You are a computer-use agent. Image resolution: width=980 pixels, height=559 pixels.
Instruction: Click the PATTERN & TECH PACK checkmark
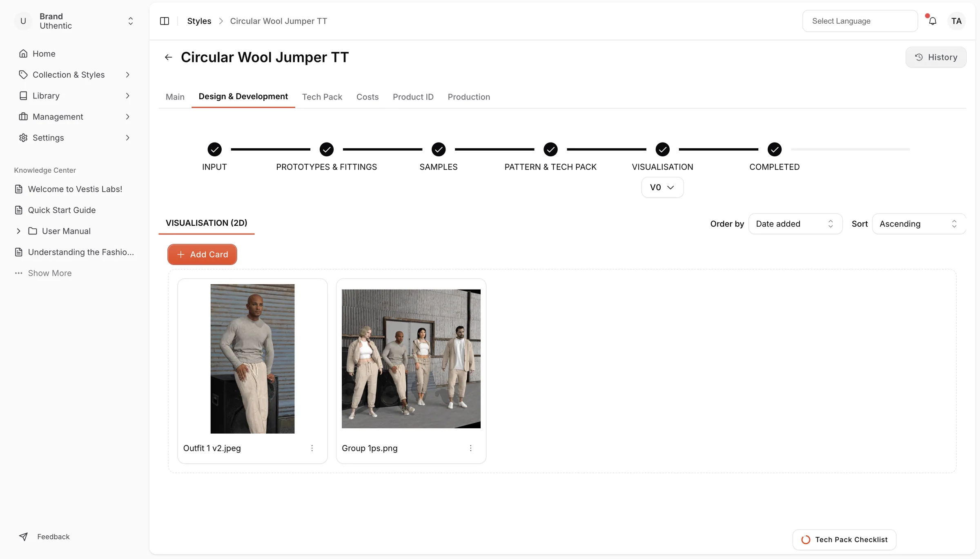(550, 149)
